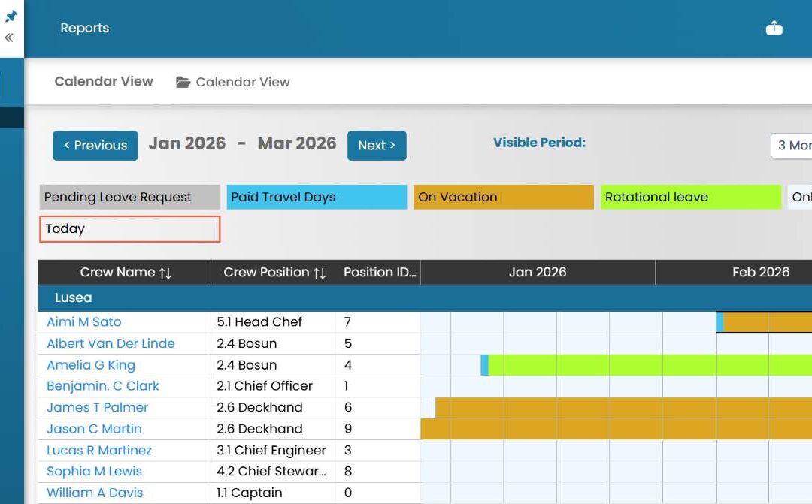The image size is (812, 504).
Task: Click James T Palmer's vacation bar
Action: pyautogui.click(x=623, y=408)
